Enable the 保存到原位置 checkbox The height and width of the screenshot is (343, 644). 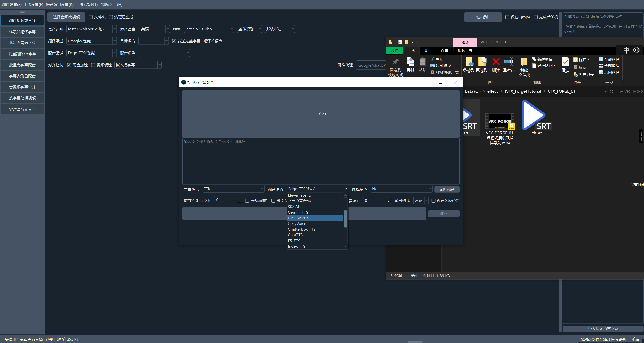tap(434, 201)
